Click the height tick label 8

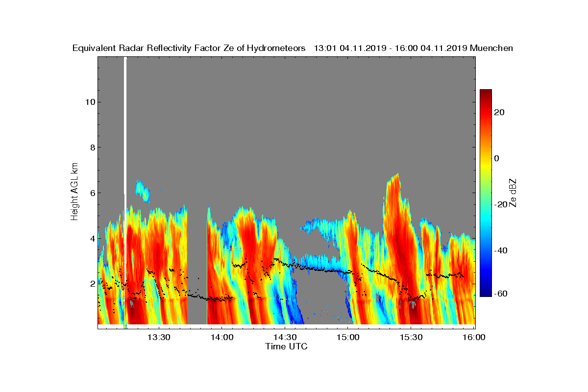pyautogui.click(x=92, y=147)
